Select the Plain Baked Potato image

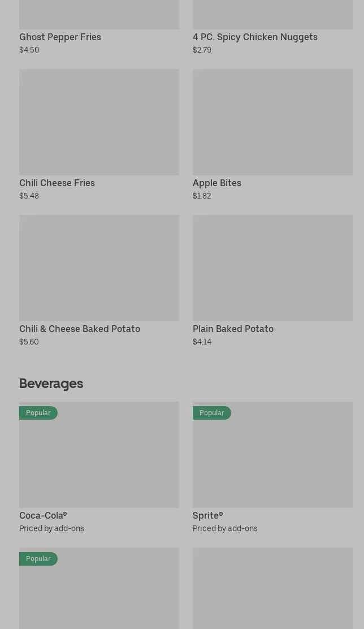coord(272,268)
